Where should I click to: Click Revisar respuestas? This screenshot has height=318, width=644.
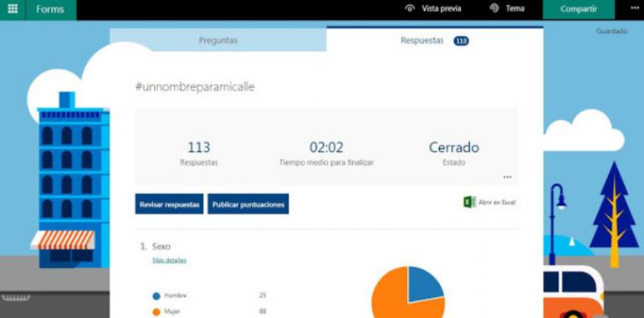pos(169,204)
